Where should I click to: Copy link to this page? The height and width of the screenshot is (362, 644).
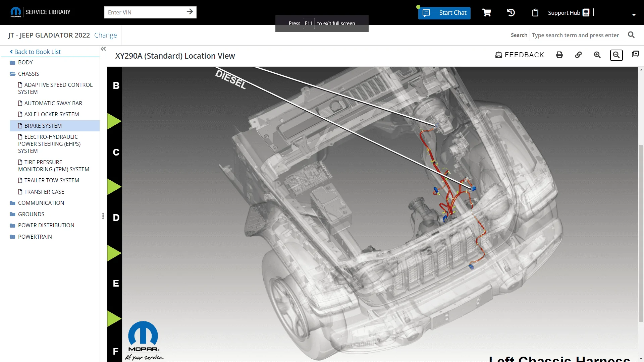tap(578, 55)
